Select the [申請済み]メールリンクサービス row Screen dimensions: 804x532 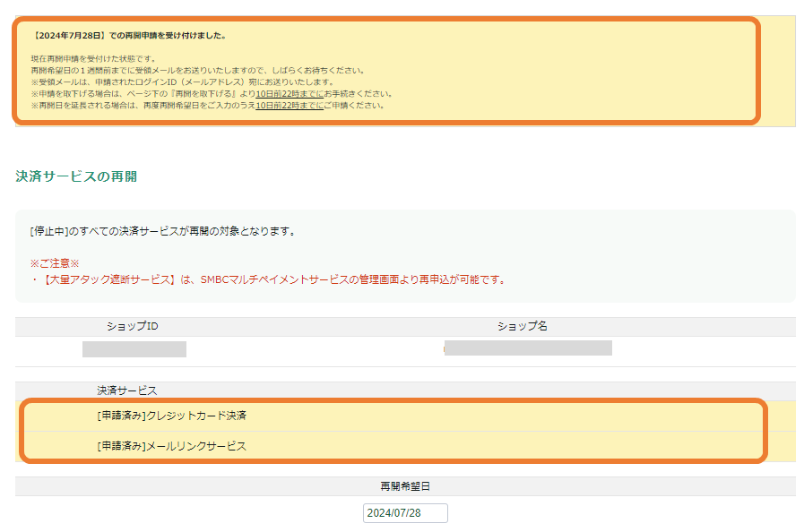click(x=405, y=446)
